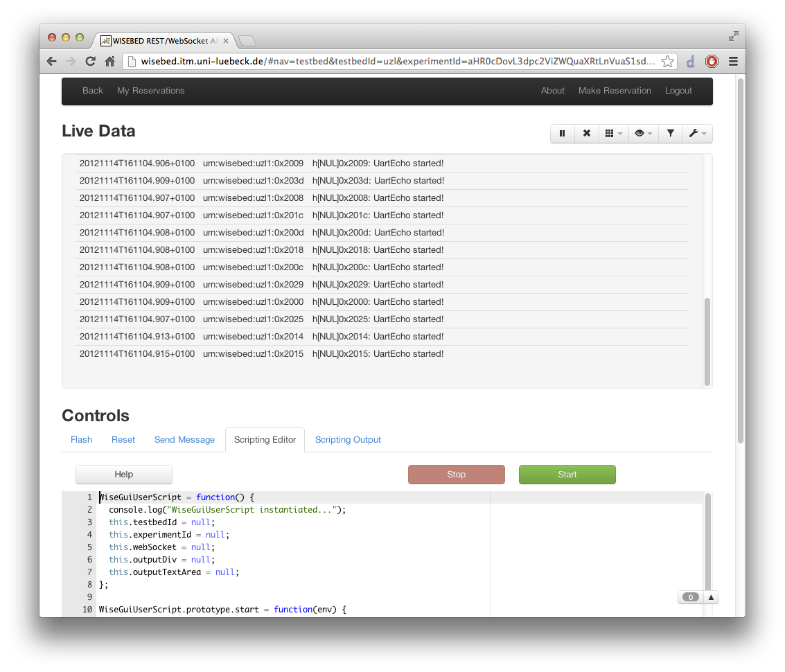The width and height of the screenshot is (785, 672).
Task: Open the Scripting Output tab
Action: (x=348, y=440)
